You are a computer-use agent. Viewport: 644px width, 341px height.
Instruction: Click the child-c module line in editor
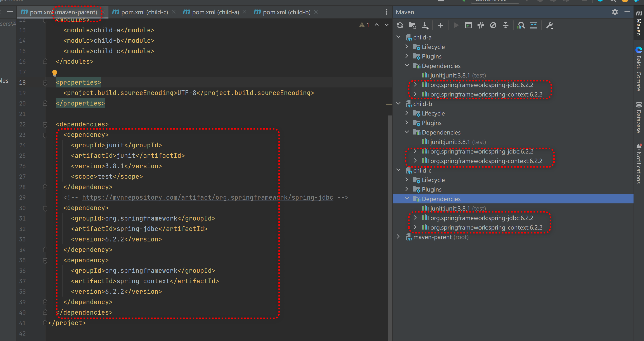(x=109, y=51)
